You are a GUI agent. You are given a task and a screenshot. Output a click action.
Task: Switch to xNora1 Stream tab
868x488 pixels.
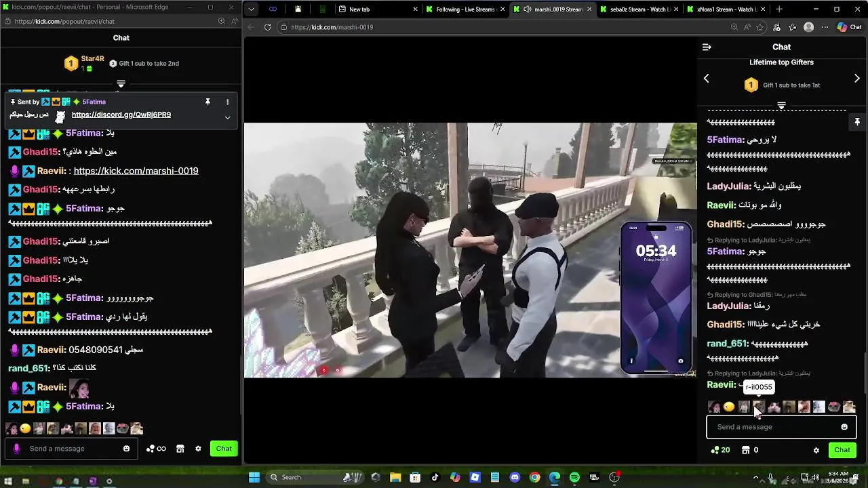pos(726,9)
